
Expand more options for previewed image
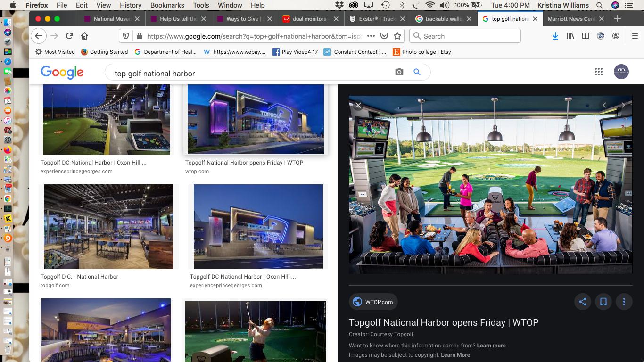624,302
